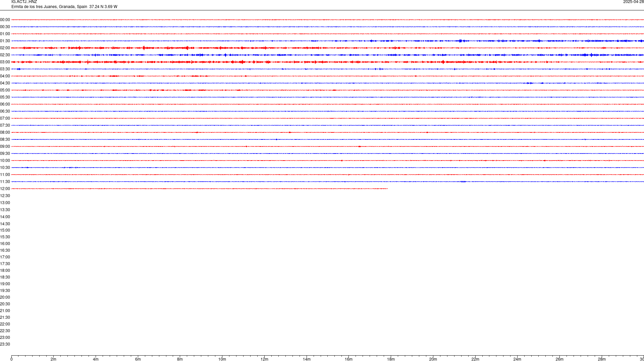This screenshot has width=644, height=362.
Task: Click the 16m mark on the time axis
Action: [x=349, y=359]
